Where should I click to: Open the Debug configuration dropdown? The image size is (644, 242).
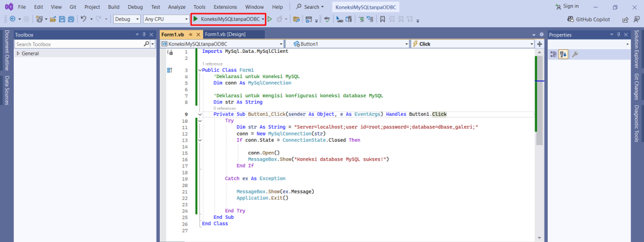(x=127, y=19)
